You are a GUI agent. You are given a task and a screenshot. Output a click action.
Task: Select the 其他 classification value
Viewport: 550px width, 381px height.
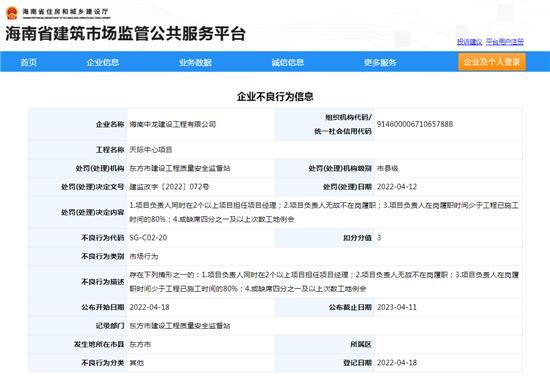pos(136,363)
